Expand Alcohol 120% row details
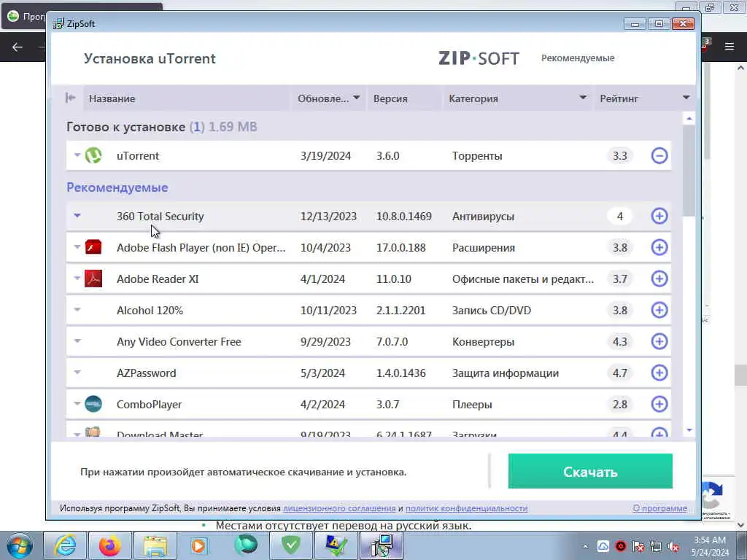The width and height of the screenshot is (747, 560). (77, 309)
